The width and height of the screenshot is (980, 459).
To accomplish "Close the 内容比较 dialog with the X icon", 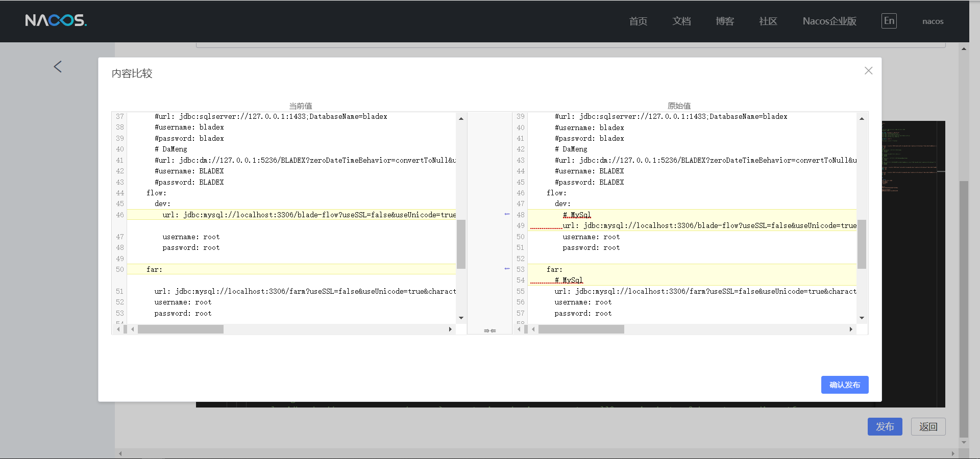I will (x=868, y=70).
